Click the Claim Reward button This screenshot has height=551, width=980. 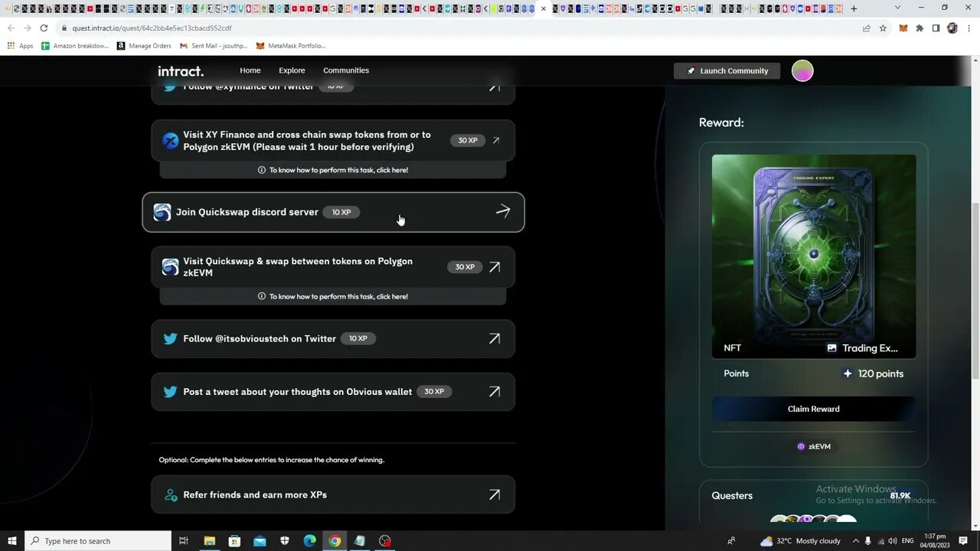pos(814,409)
